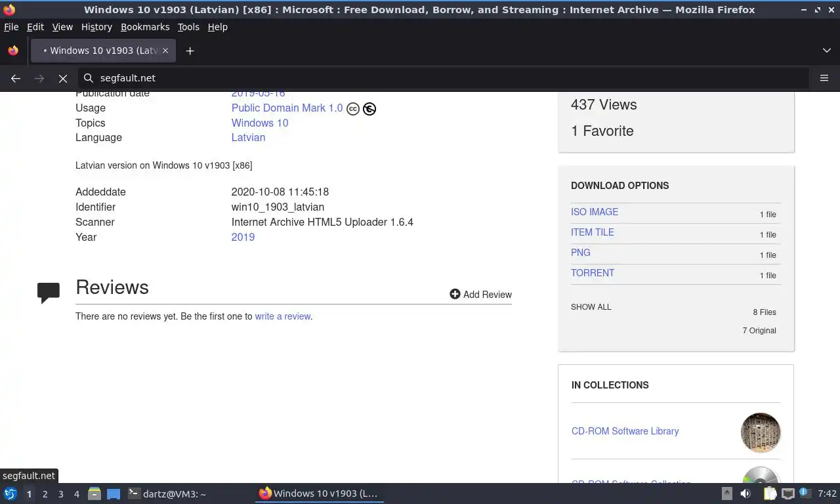
Task: Open a new tab with the plus button
Action: pyautogui.click(x=190, y=51)
